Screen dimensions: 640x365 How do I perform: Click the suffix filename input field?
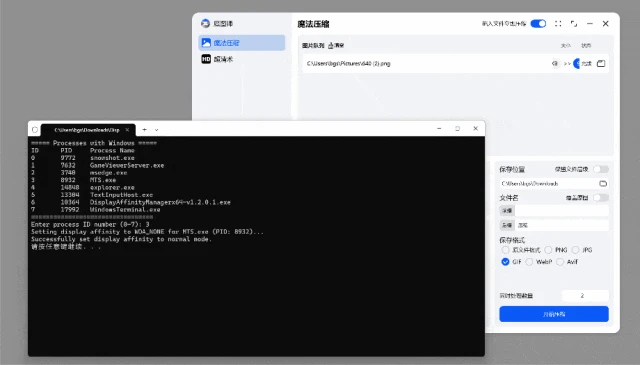pos(561,225)
